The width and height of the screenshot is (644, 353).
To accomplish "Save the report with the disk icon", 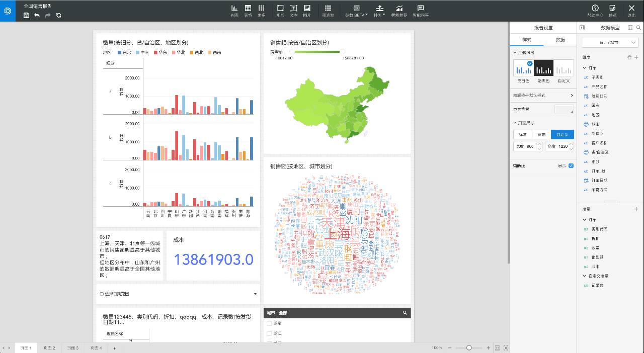I will click(x=27, y=16).
